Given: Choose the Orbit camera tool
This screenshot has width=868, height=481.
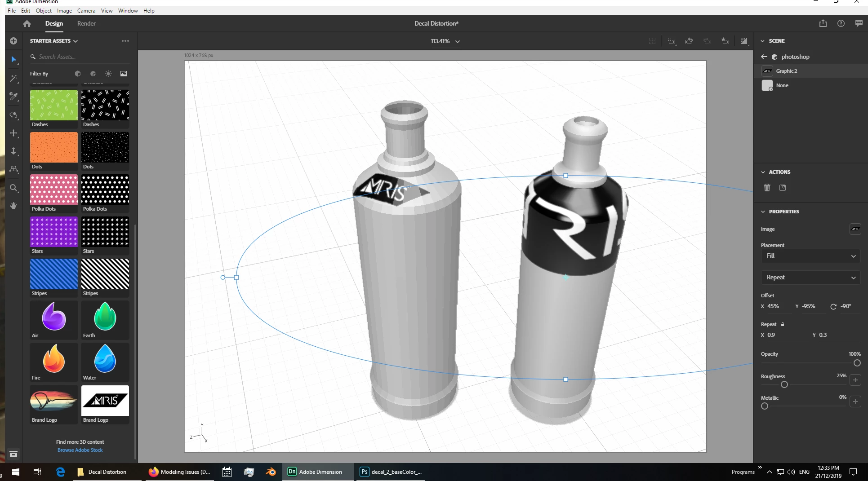Looking at the screenshot, I should 13,115.
